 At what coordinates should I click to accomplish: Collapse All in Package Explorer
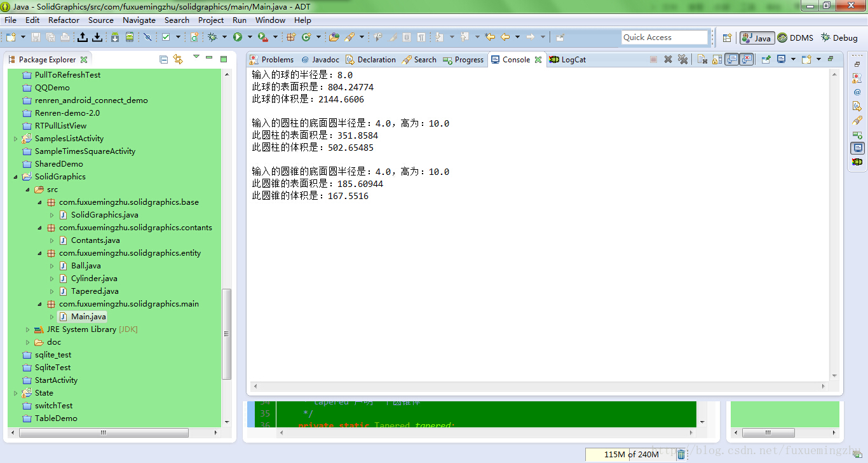pyautogui.click(x=163, y=59)
